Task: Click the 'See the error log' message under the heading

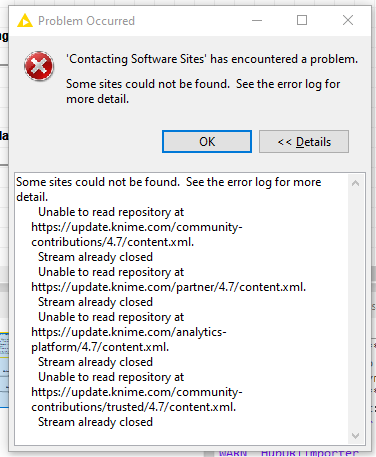Action: point(203,91)
